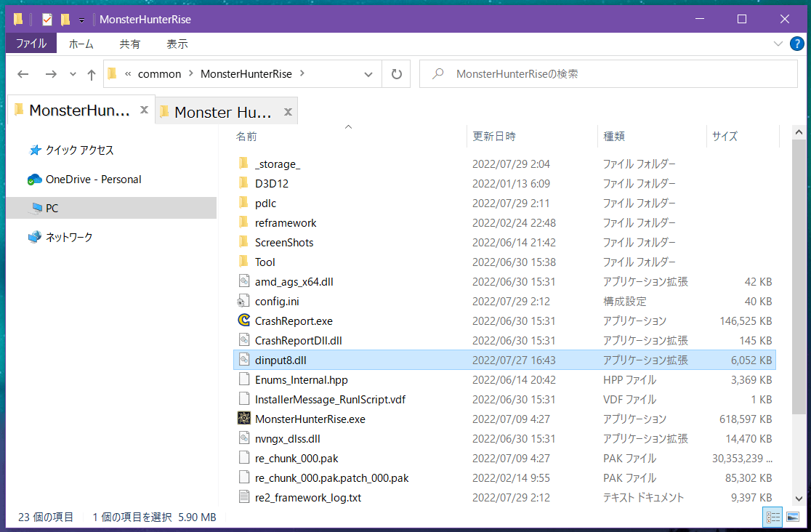Screen dimensions: 811x532
Task: Sort by the 種類 column header
Action: (614, 136)
